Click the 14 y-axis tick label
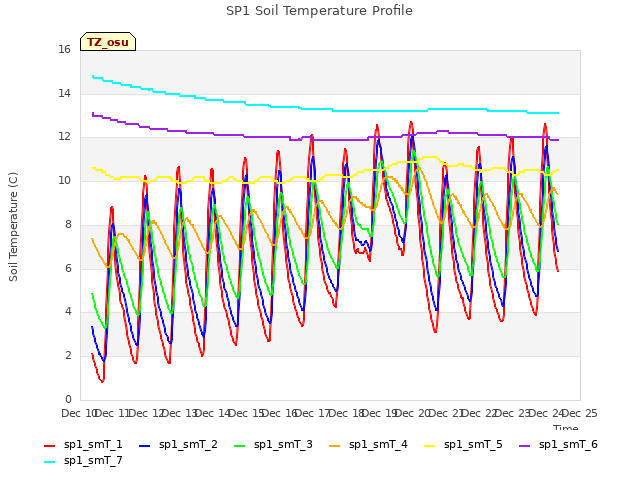The image size is (640, 480). (x=64, y=93)
